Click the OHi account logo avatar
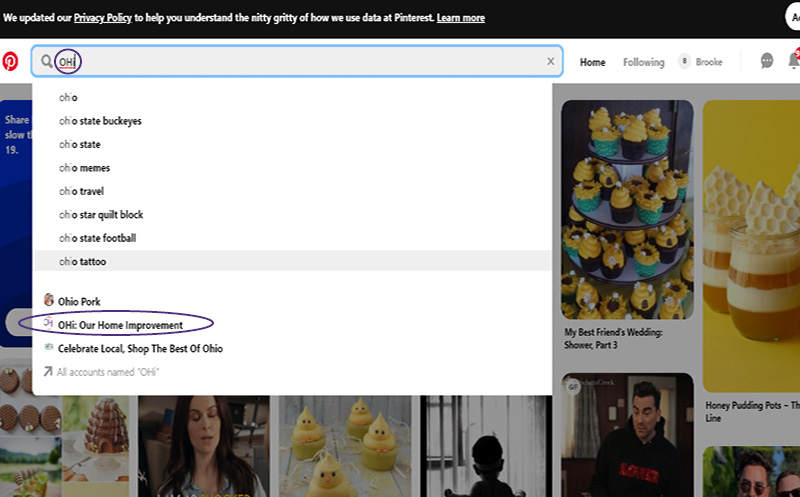This screenshot has height=497, width=800. tap(48, 323)
